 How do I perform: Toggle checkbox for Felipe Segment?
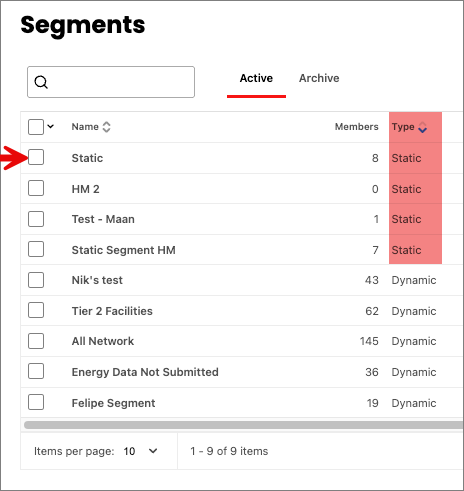(36, 402)
